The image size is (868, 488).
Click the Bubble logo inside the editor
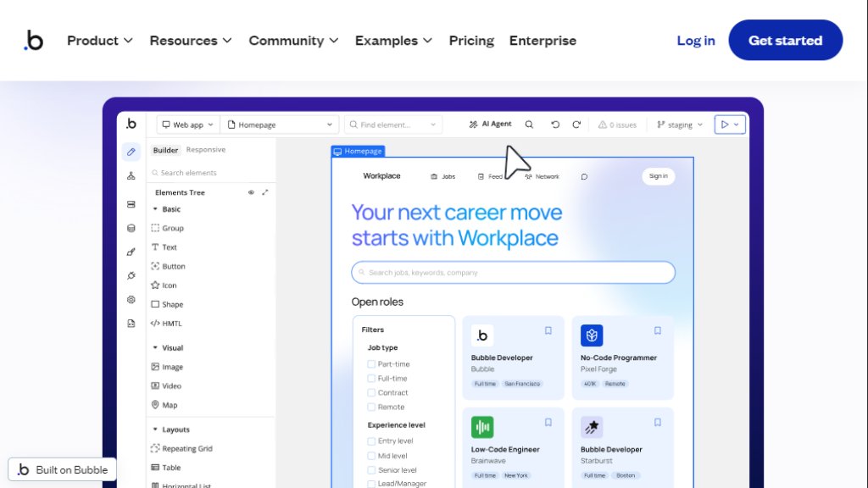click(131, 124)
